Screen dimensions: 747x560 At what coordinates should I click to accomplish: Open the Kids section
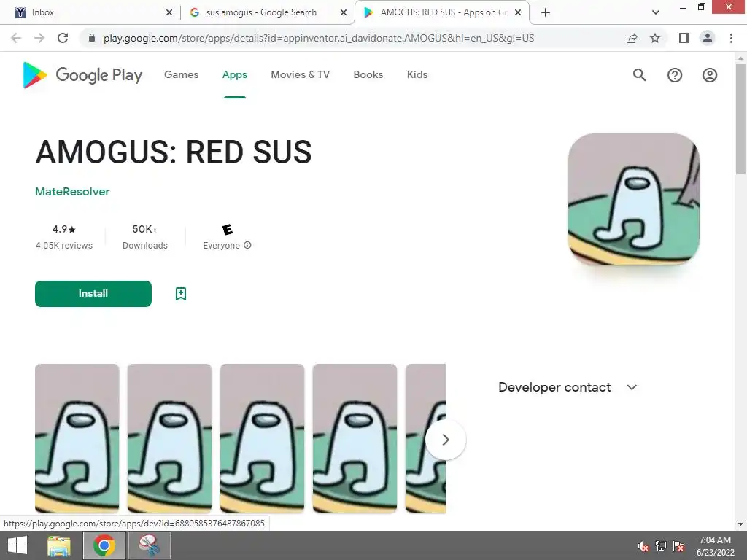tap(417, 75)
